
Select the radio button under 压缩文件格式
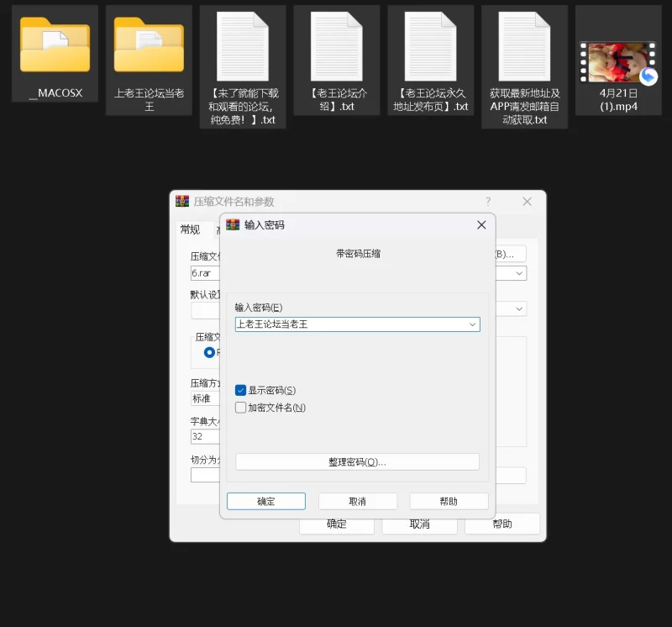click(209, 352)
